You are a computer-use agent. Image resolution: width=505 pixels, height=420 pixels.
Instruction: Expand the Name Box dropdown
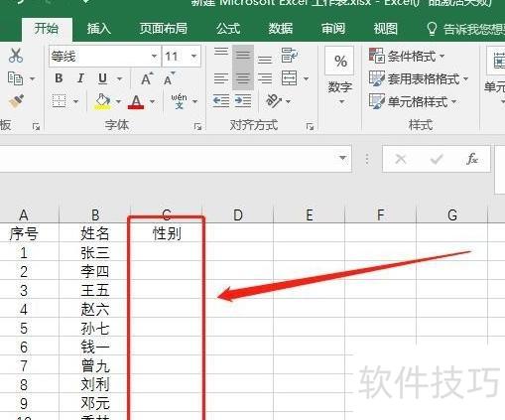(x=343, y=158)
